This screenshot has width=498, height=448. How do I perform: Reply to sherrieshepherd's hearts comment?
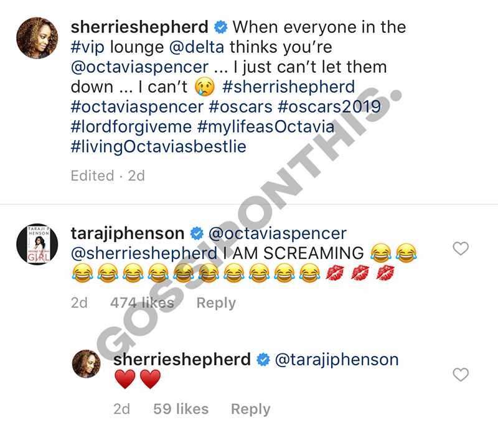251,409
